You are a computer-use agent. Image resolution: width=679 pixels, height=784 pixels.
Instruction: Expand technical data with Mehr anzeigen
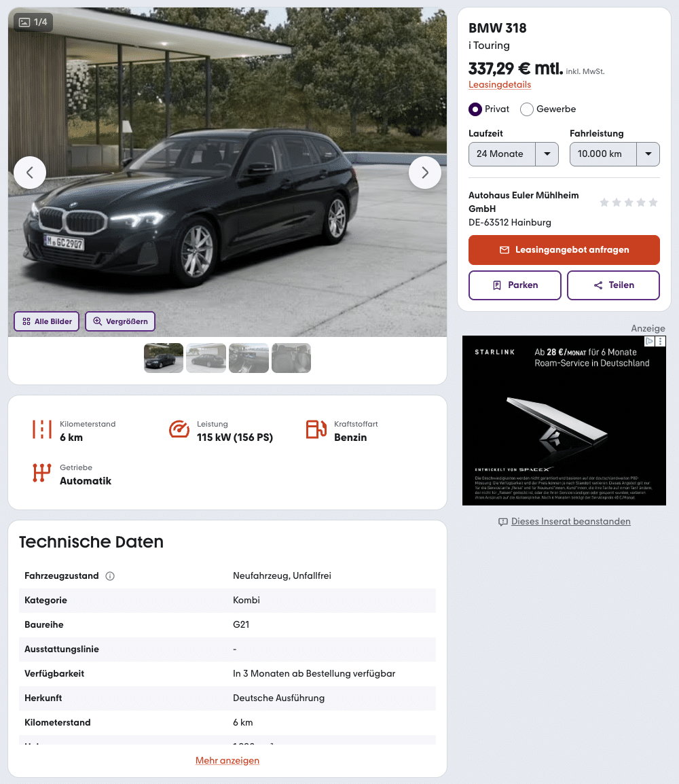pos(227,760)
